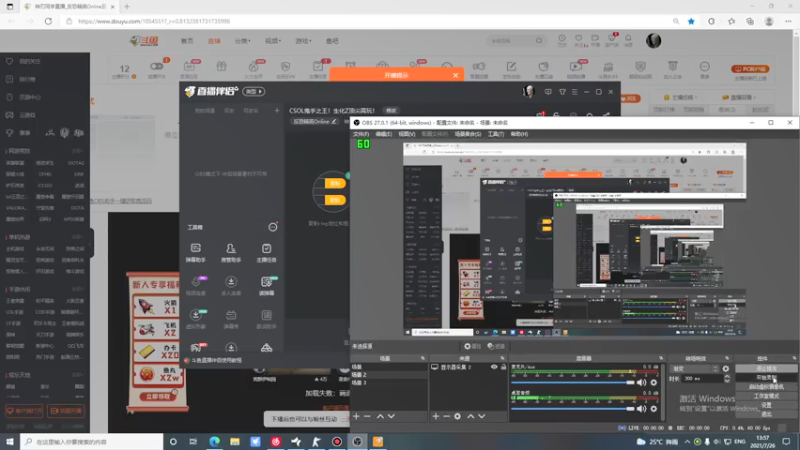Add scene with plus in companion sidebar
Image resolution: width=800 pixels, height=450 pixels.
[x=277, y=110]
